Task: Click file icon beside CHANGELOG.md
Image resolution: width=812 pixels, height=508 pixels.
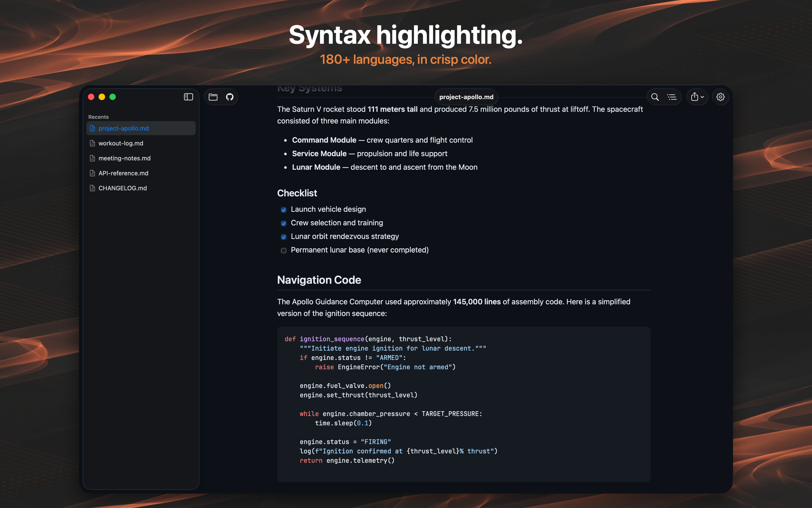Action: point(92,188)
